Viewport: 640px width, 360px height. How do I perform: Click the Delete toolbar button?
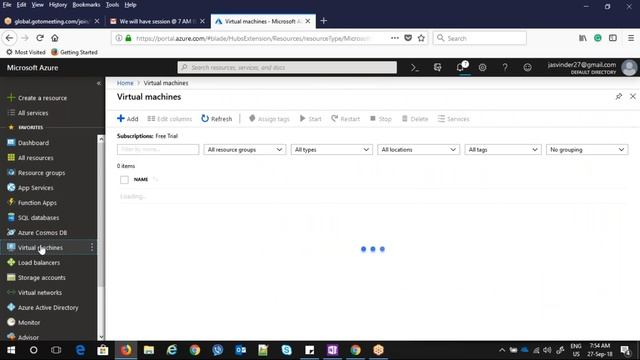pyautogui.click(x=415, y=119)
